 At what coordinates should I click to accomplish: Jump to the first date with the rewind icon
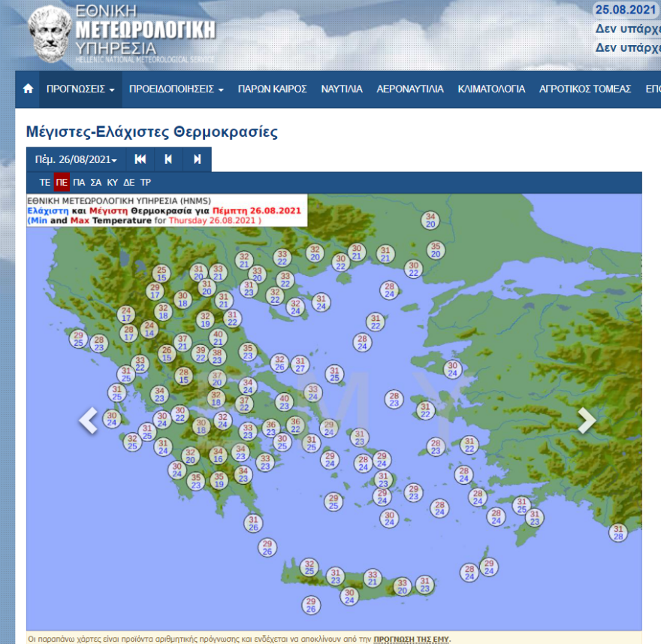[139, 159]
